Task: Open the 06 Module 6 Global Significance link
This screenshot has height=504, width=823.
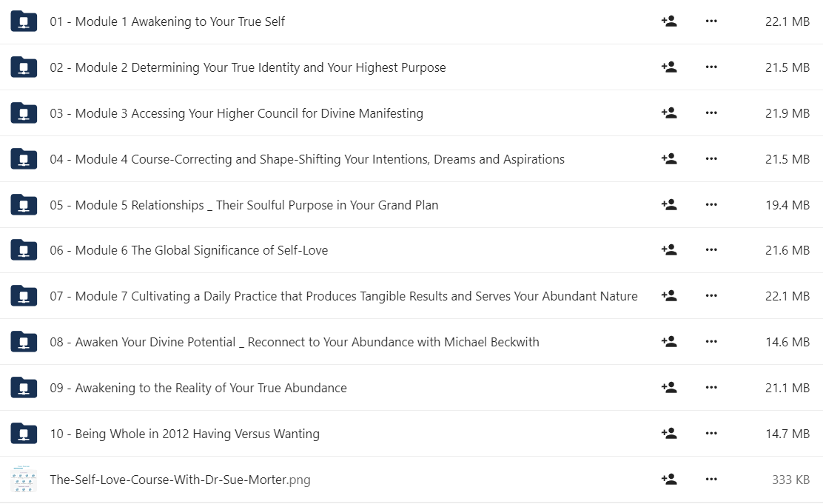Action: pos(189,250)
